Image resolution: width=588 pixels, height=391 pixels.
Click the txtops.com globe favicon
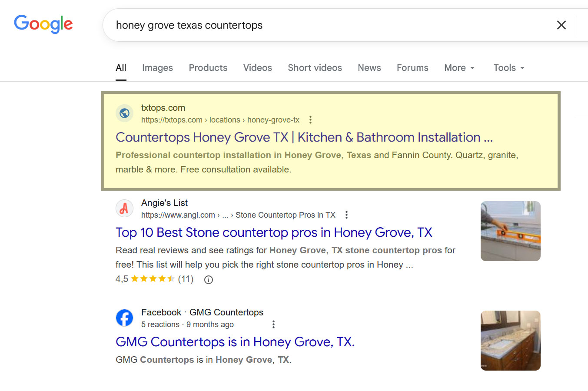click(x=125, y=113)
